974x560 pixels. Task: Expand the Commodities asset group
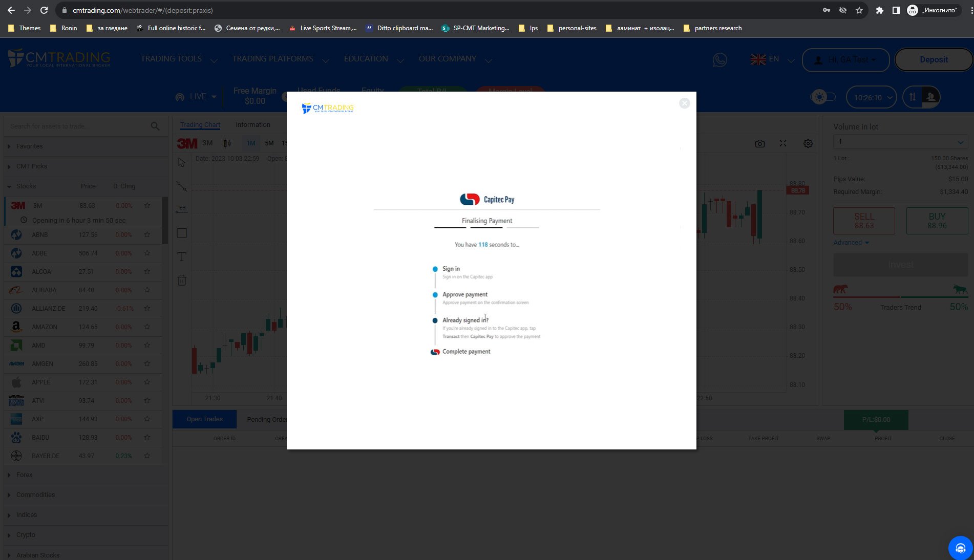click(86, 495)
